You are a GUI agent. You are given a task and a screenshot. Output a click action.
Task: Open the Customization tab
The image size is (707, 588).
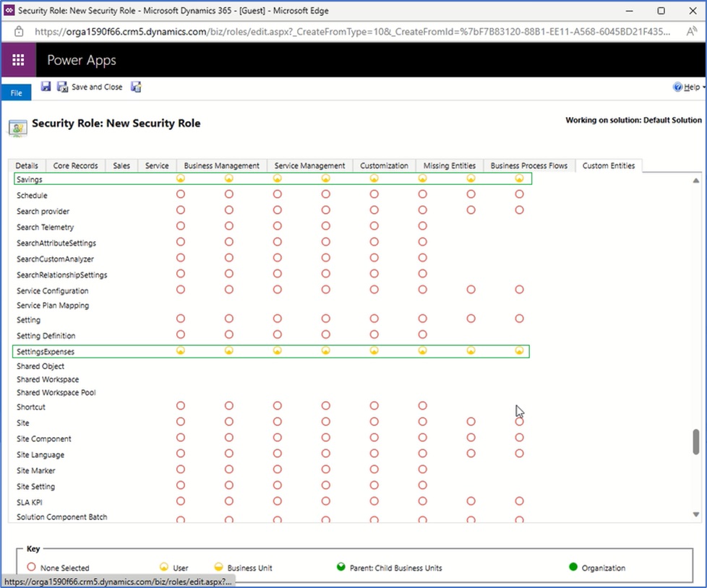coord(384,165)
